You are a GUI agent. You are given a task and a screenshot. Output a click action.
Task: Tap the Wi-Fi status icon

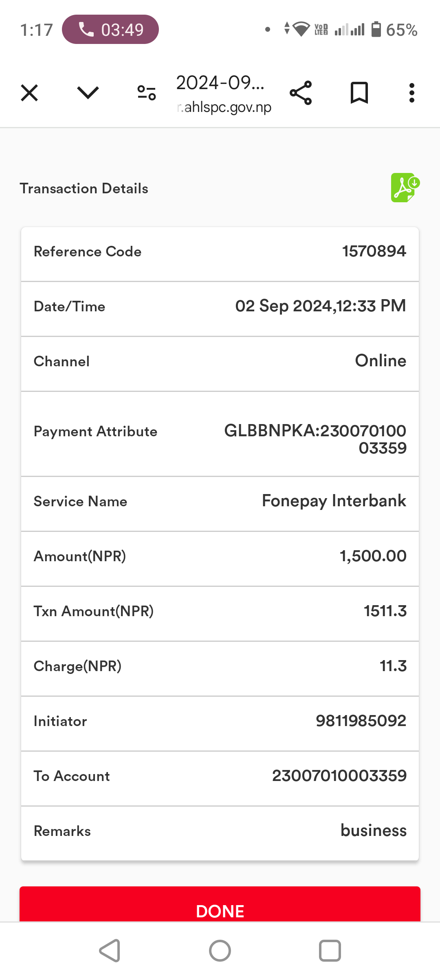[301, 29]
